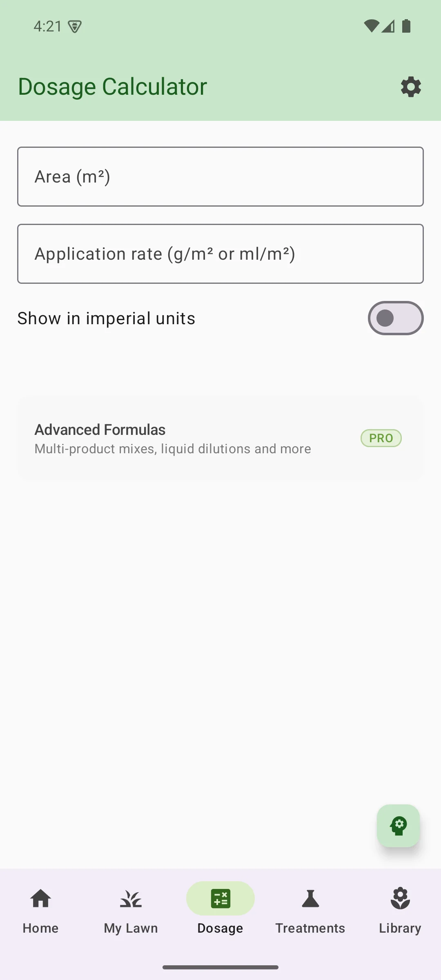The height and width of the screenshot is (980, 441).
Task: Open the settings gear icon
Action: pyautogui.click(x=410, y=87)
